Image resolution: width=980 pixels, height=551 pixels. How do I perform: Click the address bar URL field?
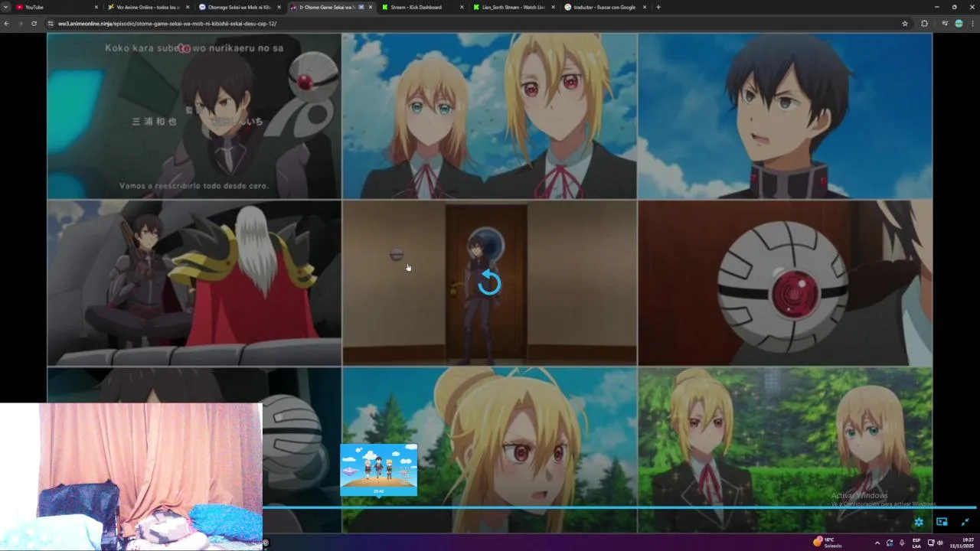coord(475,24)
